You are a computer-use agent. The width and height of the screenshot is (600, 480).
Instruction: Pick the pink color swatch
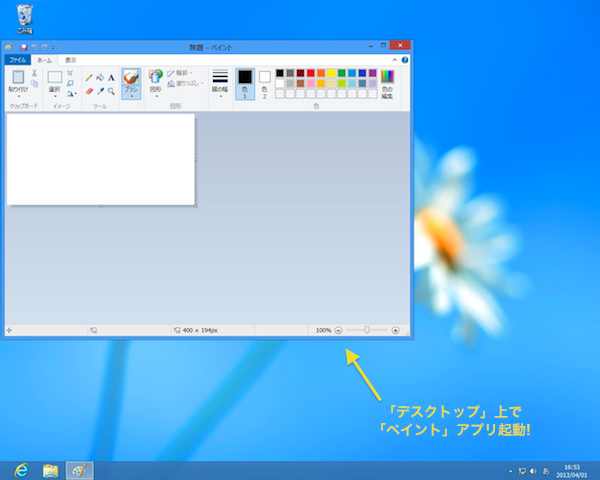tap(311, 83)
